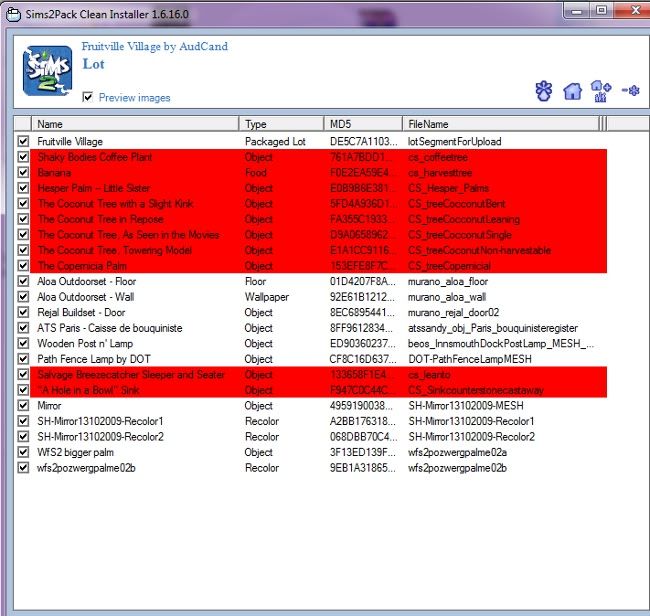This screenshot has width=650, height=616.
Task: Click the Wallpaper type cell
Action: [x=267, y=297]
